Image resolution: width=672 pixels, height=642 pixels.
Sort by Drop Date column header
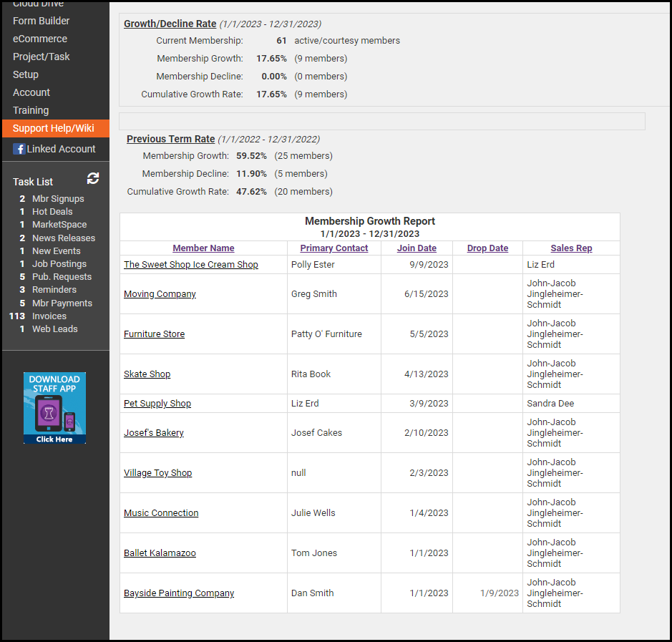(487, 248)
